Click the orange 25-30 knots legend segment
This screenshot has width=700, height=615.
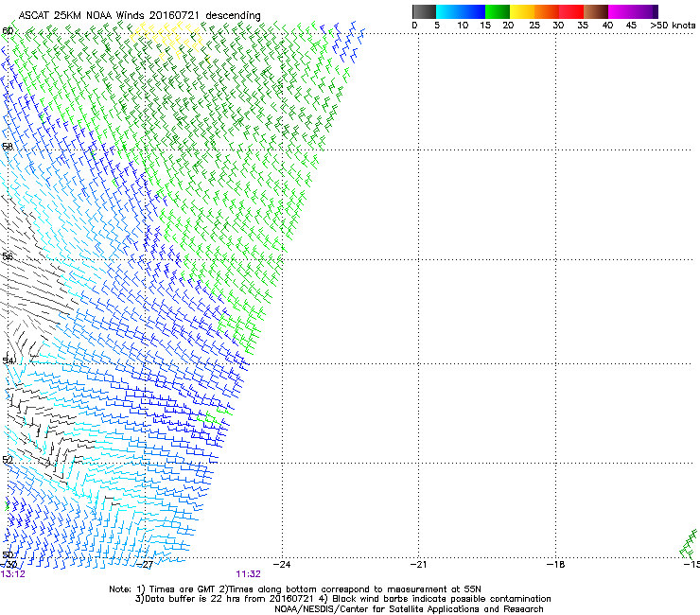tap(547, 11)
